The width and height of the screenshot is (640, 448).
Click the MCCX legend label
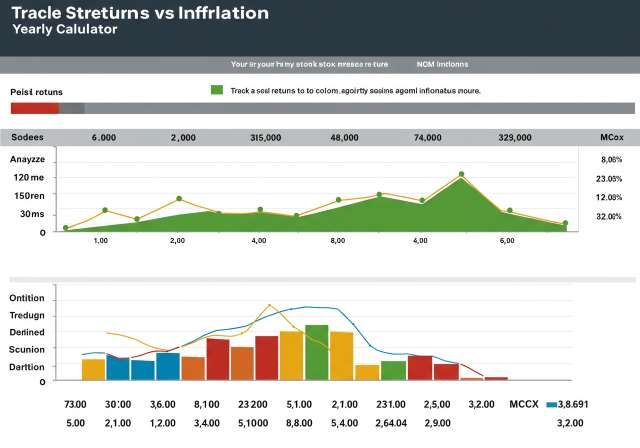(524, 406)
